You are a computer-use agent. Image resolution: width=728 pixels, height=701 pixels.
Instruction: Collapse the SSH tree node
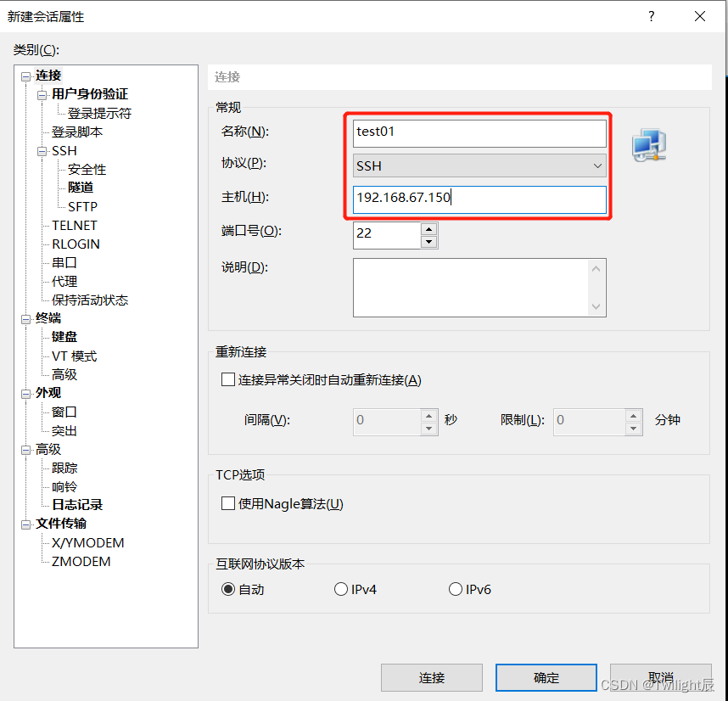coord(42,151)
